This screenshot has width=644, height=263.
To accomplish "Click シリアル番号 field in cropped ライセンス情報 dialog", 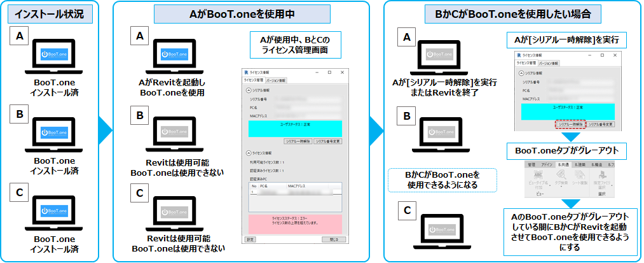I will click(580, 82).
